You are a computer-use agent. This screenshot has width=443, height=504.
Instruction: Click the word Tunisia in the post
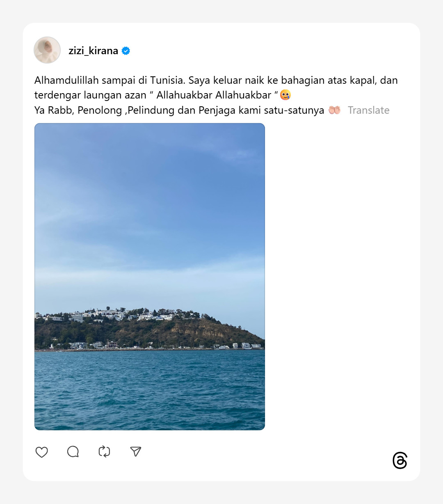[x=167, y=80]
